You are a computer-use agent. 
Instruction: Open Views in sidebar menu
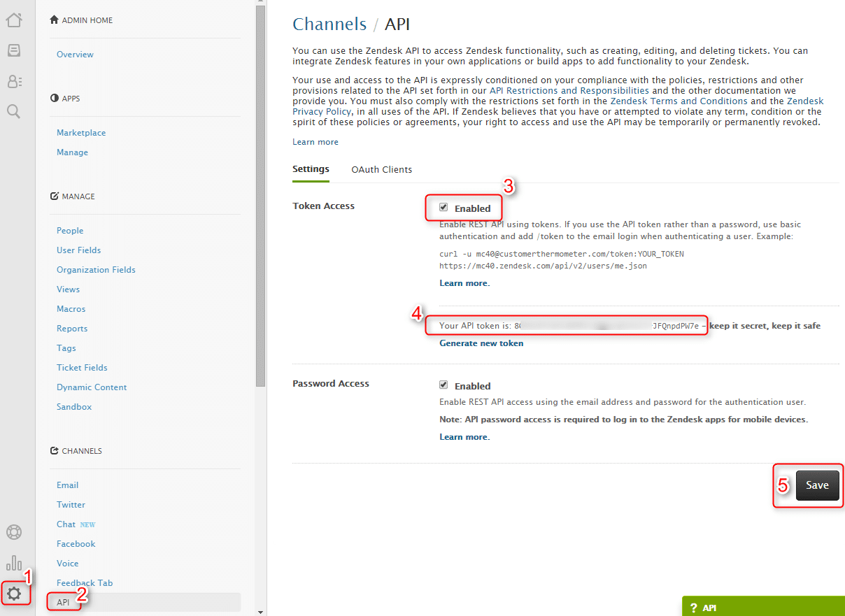click(x=69, y=289)
